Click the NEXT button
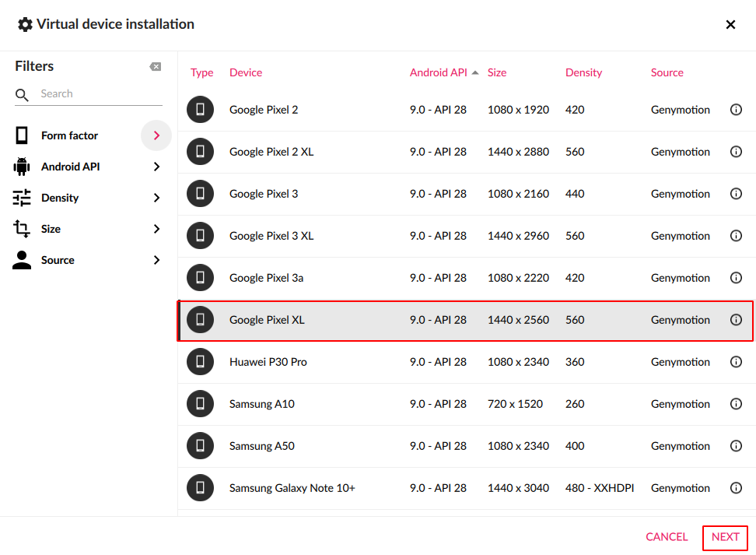 coord(725,537)
